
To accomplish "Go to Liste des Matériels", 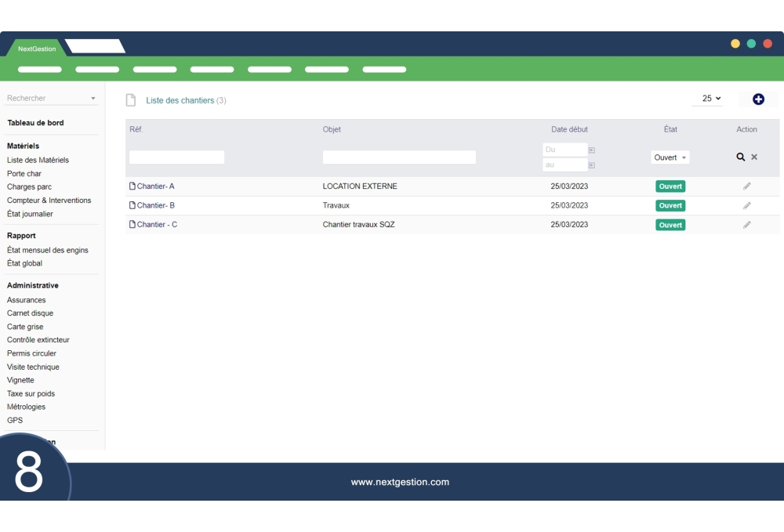I will tap(38, 160).
